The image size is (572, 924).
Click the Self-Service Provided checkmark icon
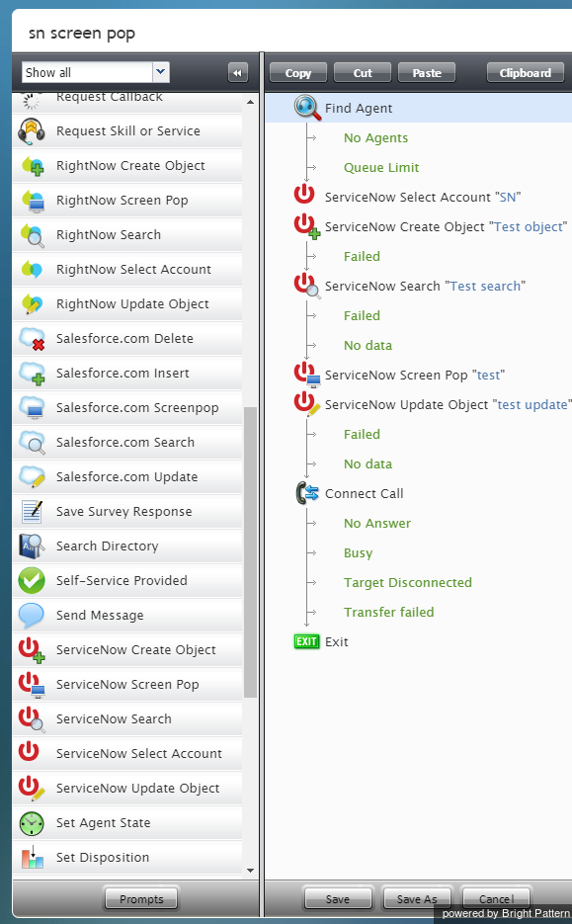[32, 580]
